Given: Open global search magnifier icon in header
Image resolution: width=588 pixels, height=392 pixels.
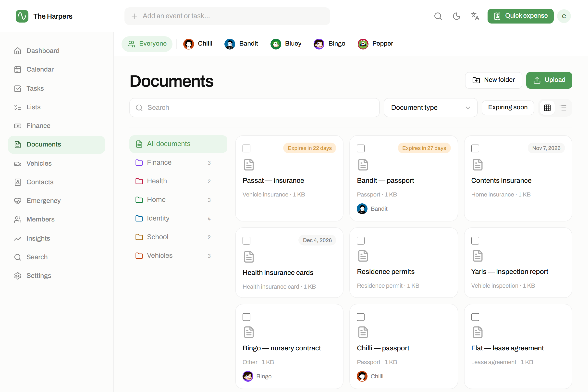Looking at the screenshot, I should [438, 16].
